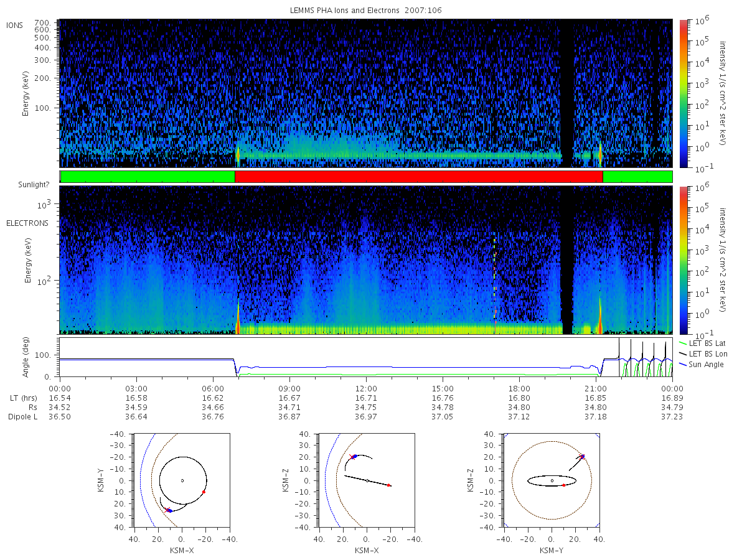Image resolution: width=747 pixels, height=560 pixels.
Task: Click the KSM-Y versus KSM-Z orbit plot
Action: pos(551,480)
